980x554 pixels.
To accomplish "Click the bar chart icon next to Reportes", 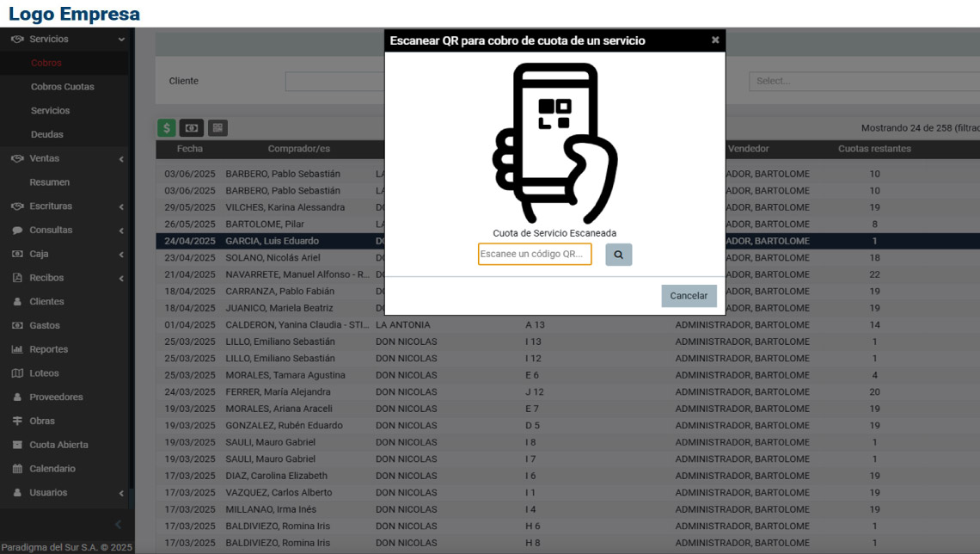I will (x=17, y=349).
